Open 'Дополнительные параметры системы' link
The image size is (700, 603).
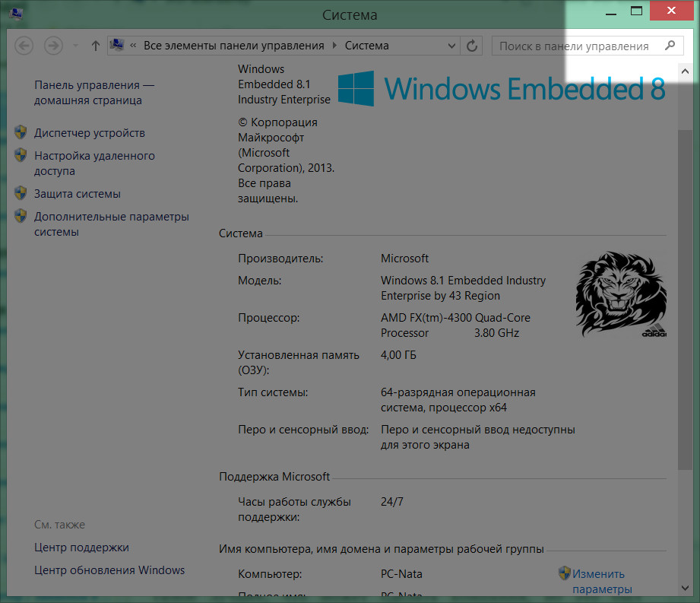tap(112, 224)
